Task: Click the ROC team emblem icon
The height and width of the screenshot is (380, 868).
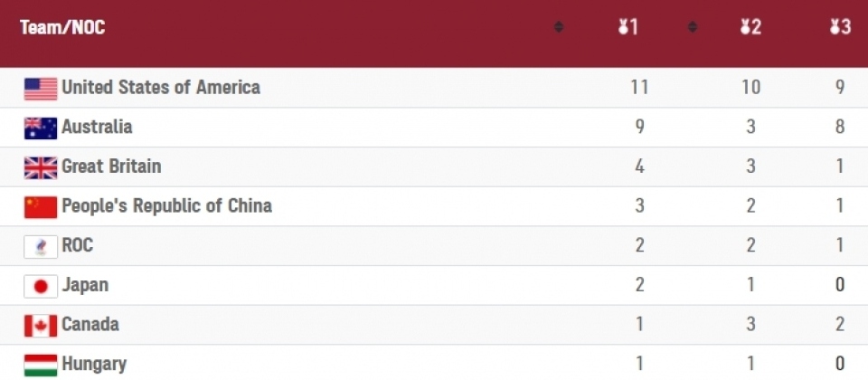Action: [41, 246]
